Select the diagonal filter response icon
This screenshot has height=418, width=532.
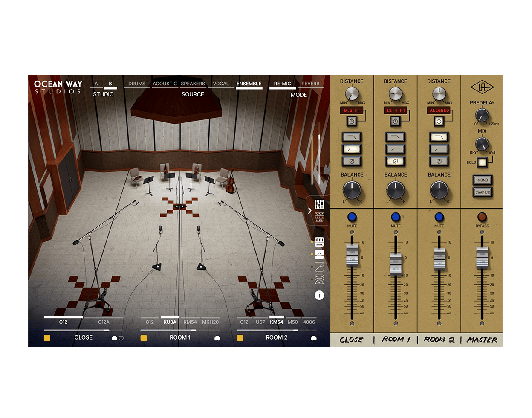(x=320, y=267)
